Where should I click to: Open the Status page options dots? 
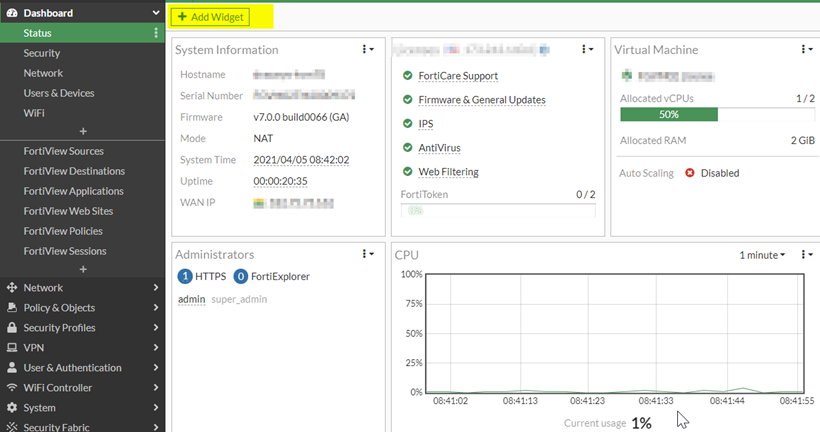156,33
